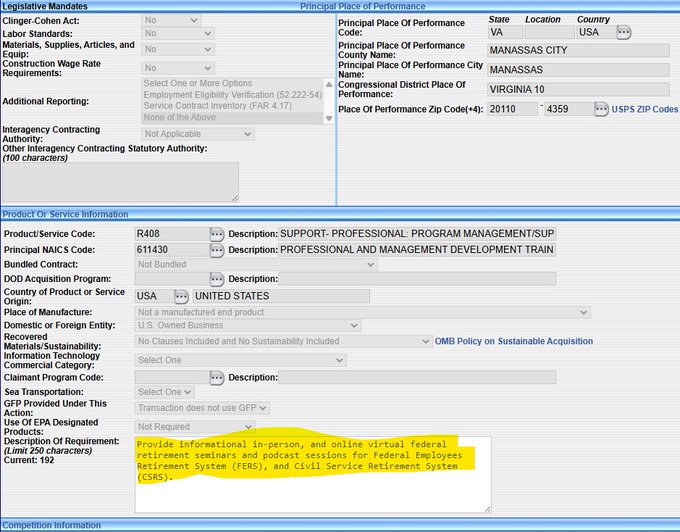680x532 pixels.
Task: Click the DOD Acquisition Program lookup button
Action: click(x=217, y=278)
